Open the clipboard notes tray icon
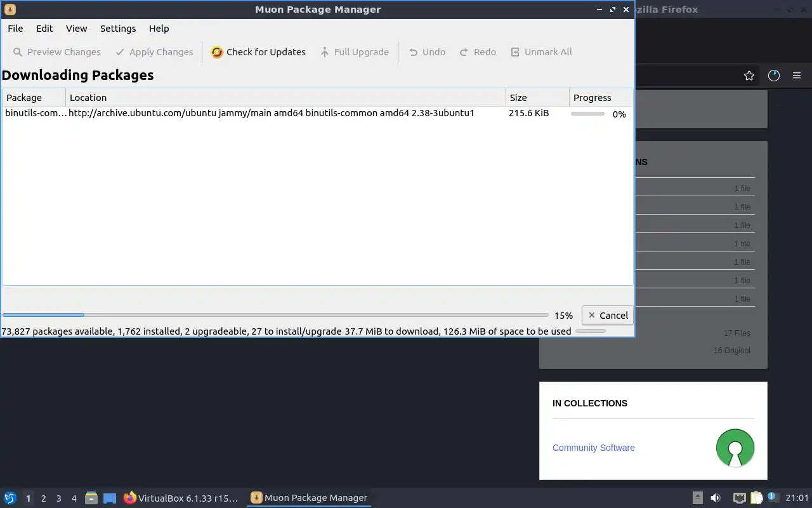The width and height of the screenshot is (812, 508). 757,498
